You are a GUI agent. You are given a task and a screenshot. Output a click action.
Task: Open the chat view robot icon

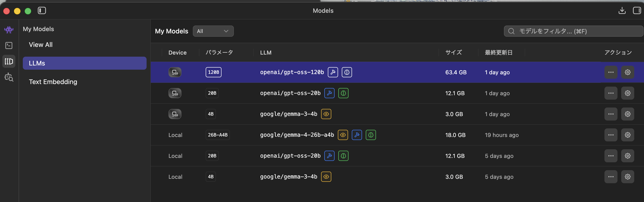(x=9, y=30)
